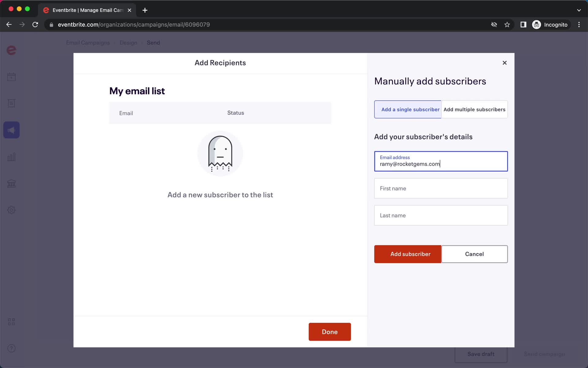The height and width of the screenshot is (368, 588).
Task: Close the Eventbrite browser tab
Action: coord(130,10)
